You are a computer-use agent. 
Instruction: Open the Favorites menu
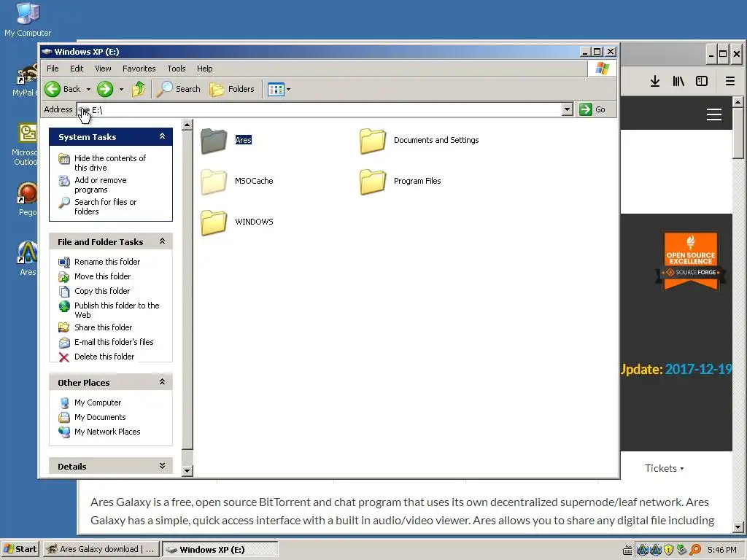coord(139,69)
